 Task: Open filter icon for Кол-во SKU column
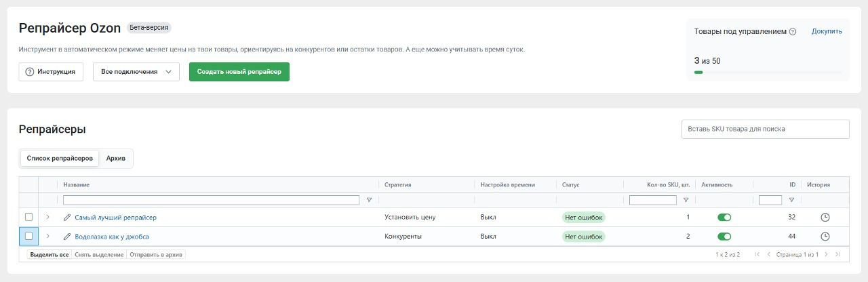(686, 200)
